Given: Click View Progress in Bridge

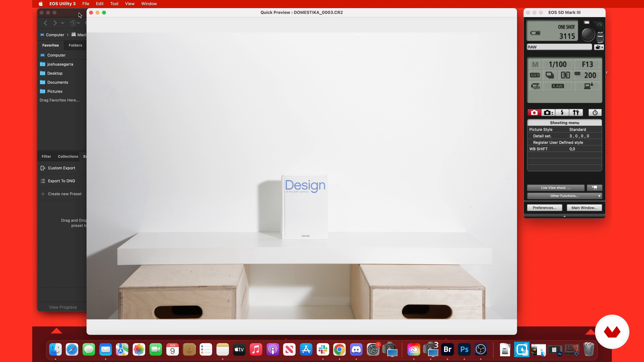Looking at the screenshot, I should [63, 307].
